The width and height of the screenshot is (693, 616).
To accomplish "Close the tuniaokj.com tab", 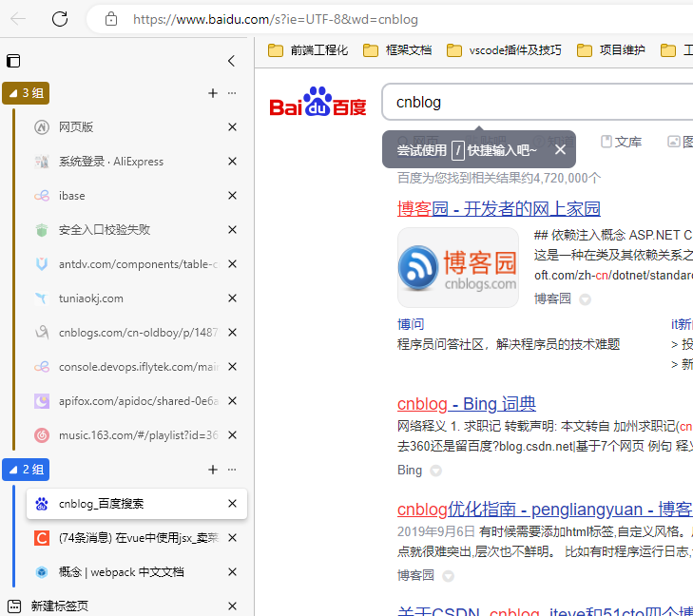I will [232, 298].
